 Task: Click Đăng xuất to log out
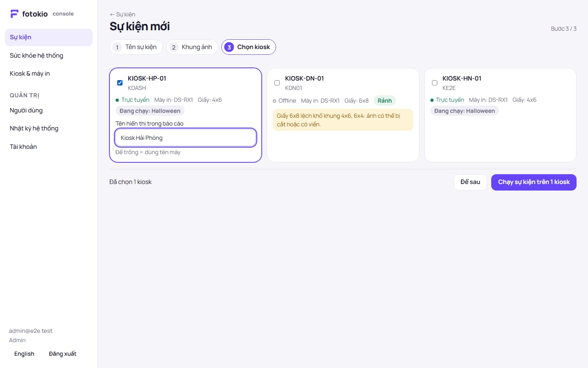point(62,354)
